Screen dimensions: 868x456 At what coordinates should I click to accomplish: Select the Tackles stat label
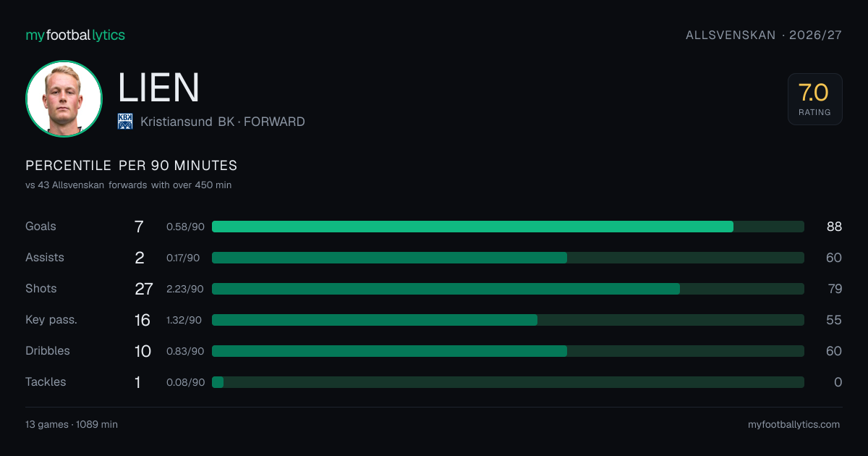click(46, 382)
